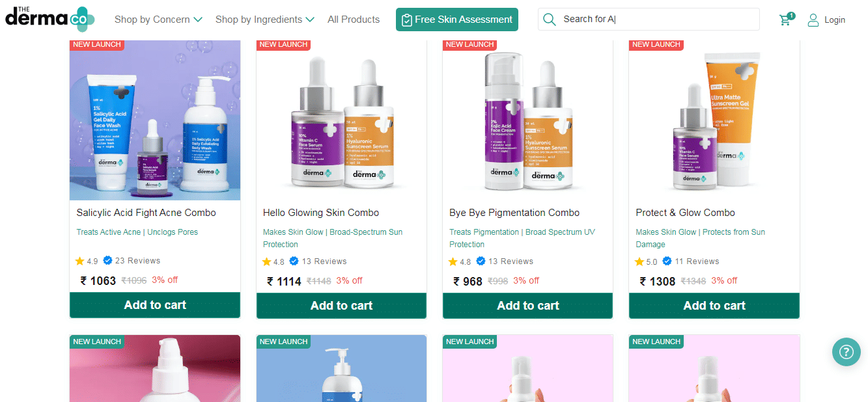Open the floating help question-mark icon
The image size is (868, 402).
(847, 352)
